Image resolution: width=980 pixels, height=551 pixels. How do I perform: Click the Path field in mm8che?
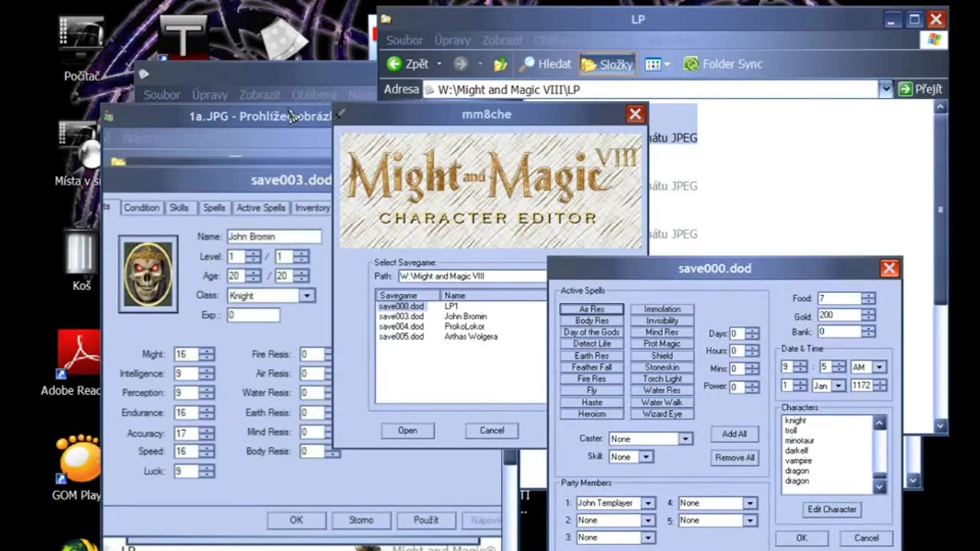[472, 275]
